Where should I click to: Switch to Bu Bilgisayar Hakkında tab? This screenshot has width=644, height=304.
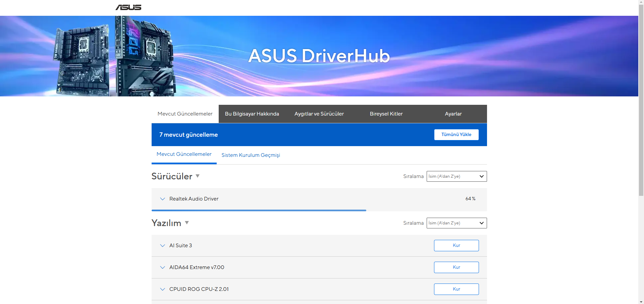point(252,114)
